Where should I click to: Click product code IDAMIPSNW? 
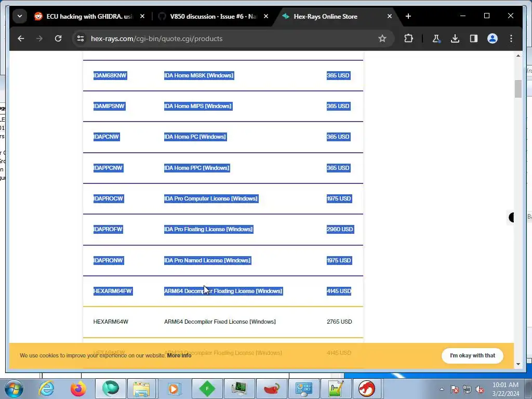click(109, 106)
